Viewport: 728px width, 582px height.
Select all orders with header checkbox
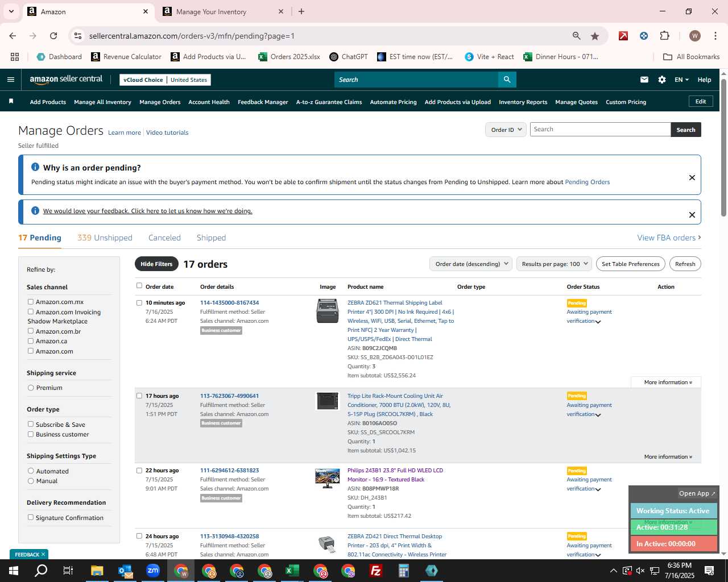point(139,286)
